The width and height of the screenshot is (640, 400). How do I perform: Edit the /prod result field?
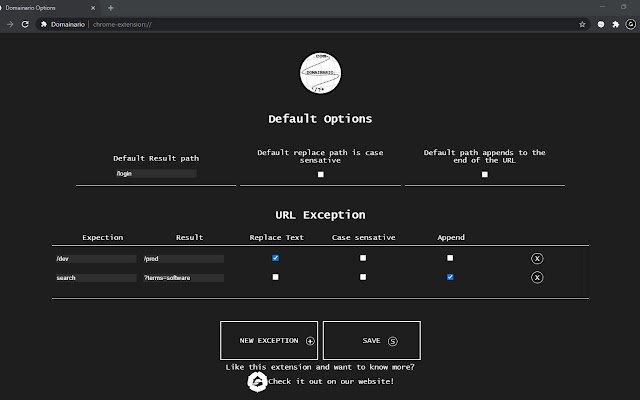coord(183,259)
